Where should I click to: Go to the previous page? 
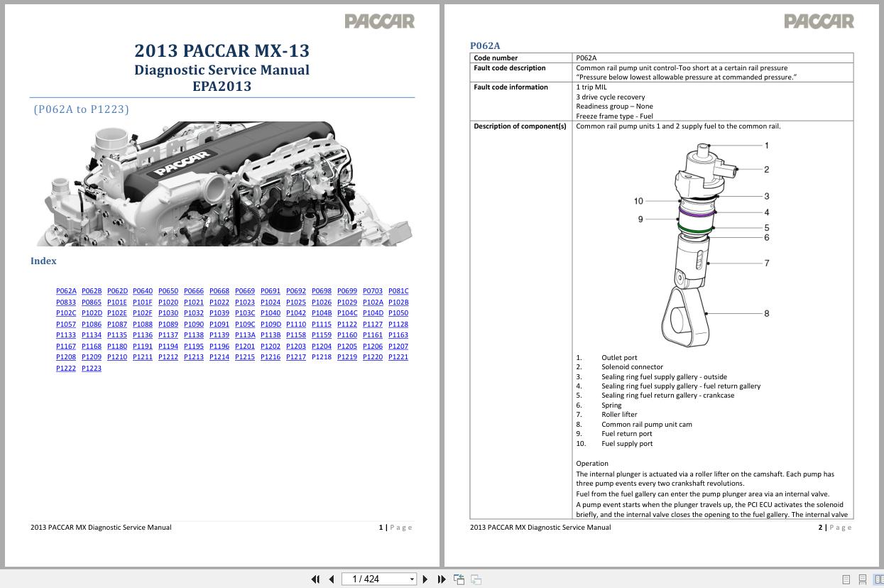(332, 579)
